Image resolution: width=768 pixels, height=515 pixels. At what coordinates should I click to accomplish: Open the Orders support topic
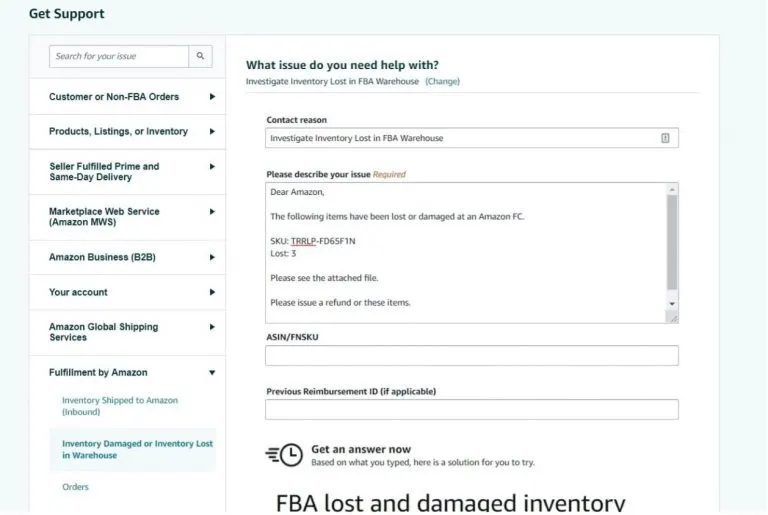coord(76,487)
